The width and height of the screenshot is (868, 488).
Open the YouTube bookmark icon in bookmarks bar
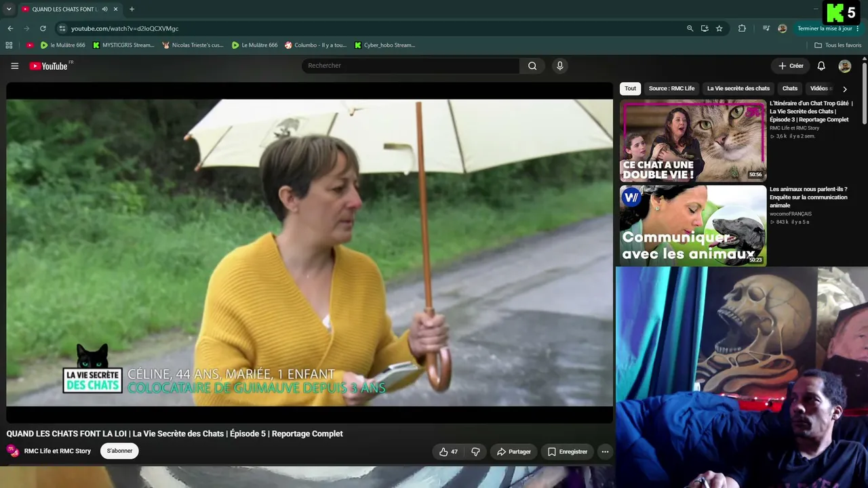[x=30, y=45]
